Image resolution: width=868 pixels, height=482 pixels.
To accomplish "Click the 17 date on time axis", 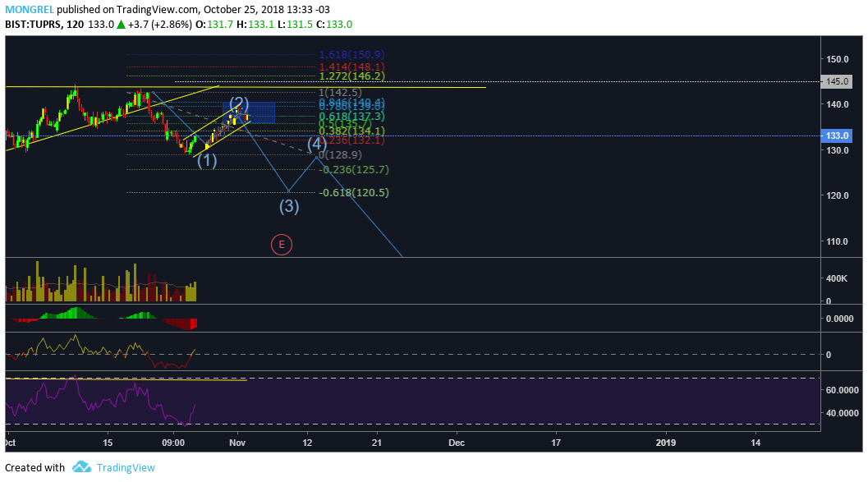I will click(556, 443).
